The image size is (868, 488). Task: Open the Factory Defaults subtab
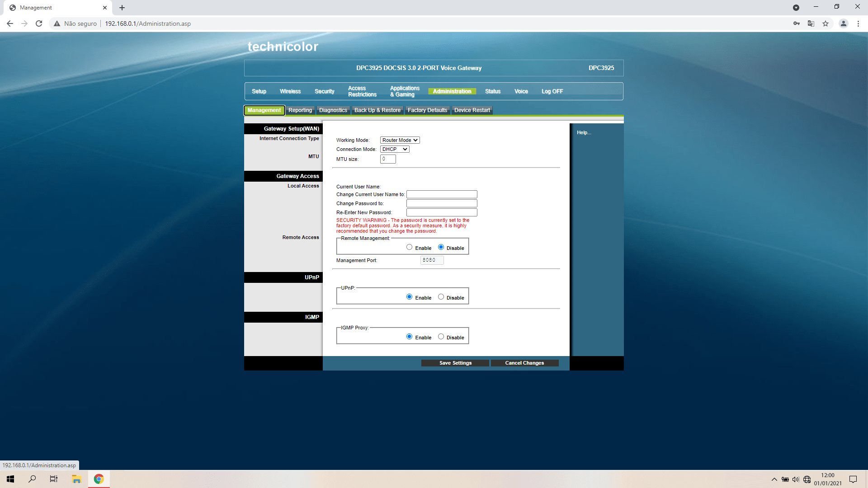[x=427, y=110]
